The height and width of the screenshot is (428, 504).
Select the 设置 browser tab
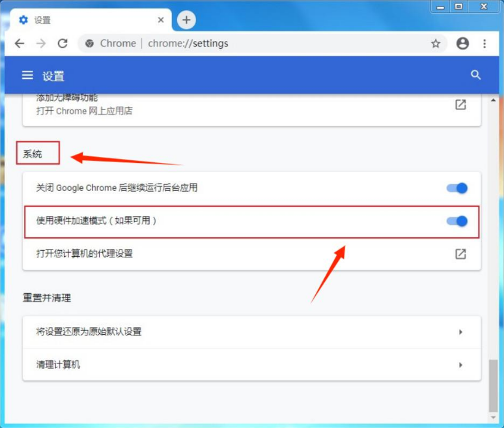pyautogui.click(x=91, y=20)
